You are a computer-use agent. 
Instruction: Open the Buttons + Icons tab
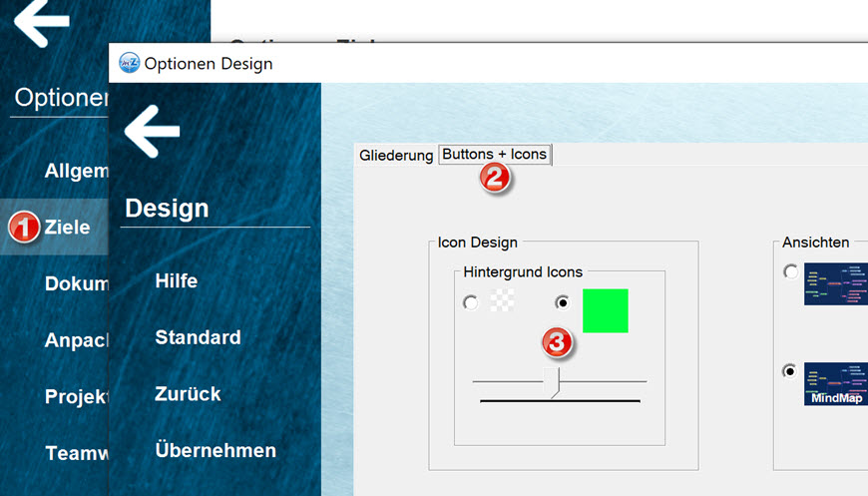click(494, 155)
